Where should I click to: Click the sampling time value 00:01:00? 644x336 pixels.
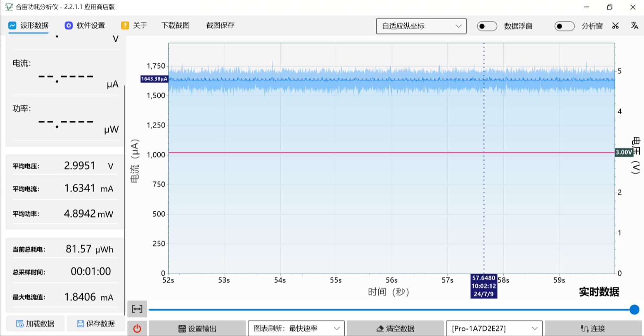click(x=91, y=271)
